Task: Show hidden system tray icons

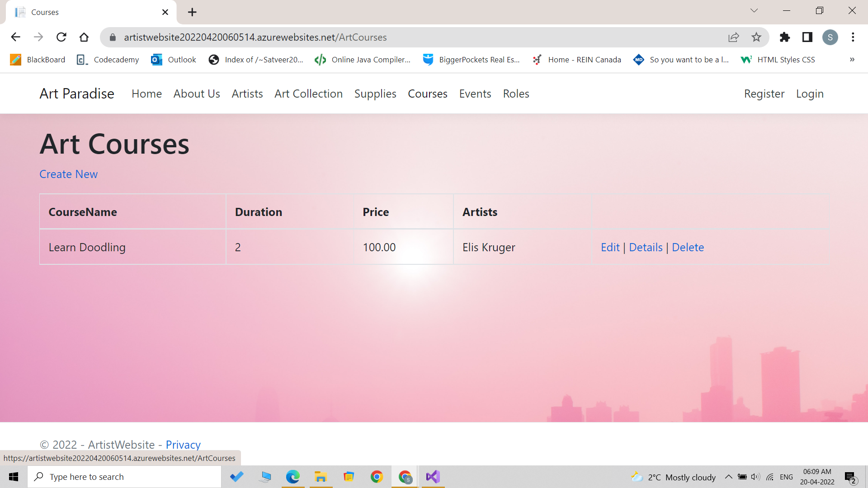Action: (728, 477)
